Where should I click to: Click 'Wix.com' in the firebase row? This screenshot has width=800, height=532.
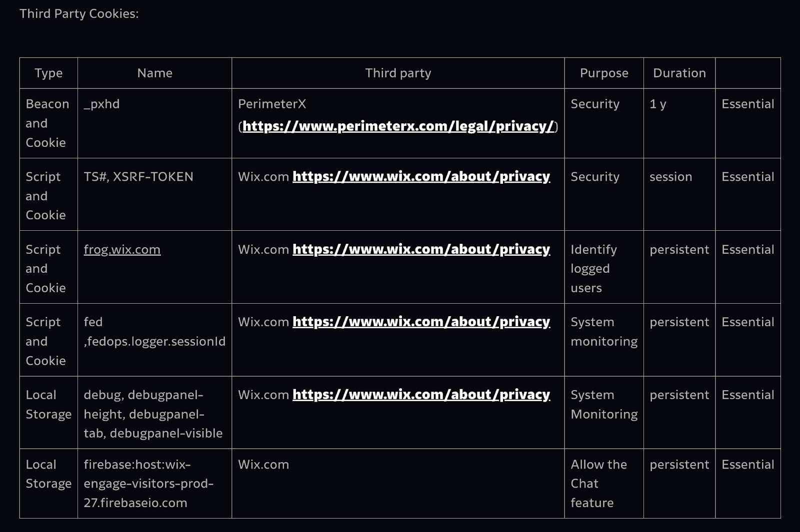tap(263, 464)
